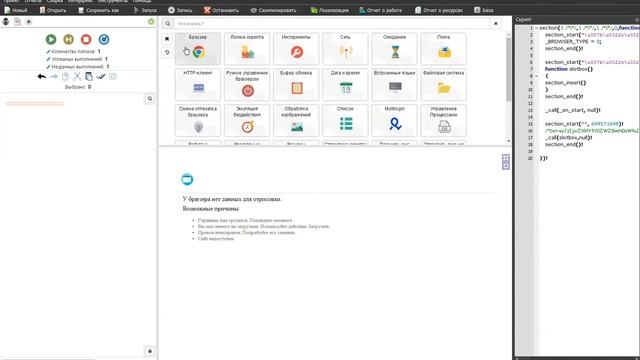
Task: Open the Дата и время module
Action: point(345,84)
